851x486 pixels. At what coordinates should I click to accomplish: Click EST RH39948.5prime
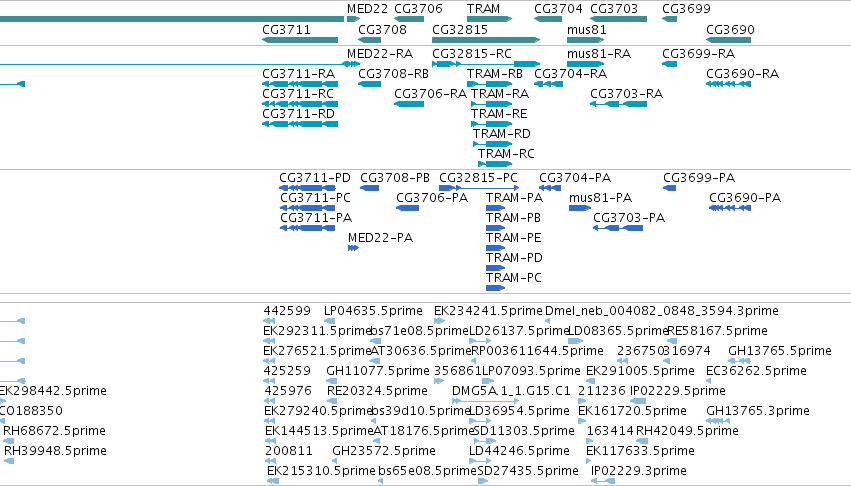(55, 451)
